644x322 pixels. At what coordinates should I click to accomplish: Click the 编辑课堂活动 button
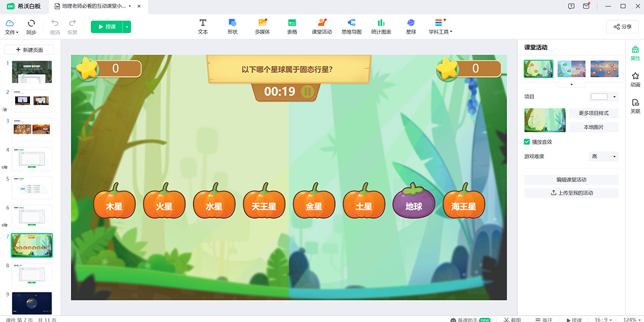[570, 179]
